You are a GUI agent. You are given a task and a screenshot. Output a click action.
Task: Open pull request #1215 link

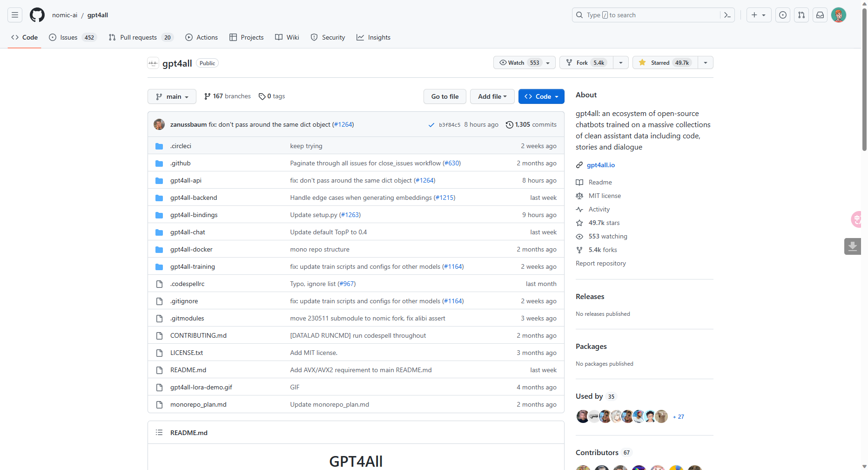pos(444,198)
